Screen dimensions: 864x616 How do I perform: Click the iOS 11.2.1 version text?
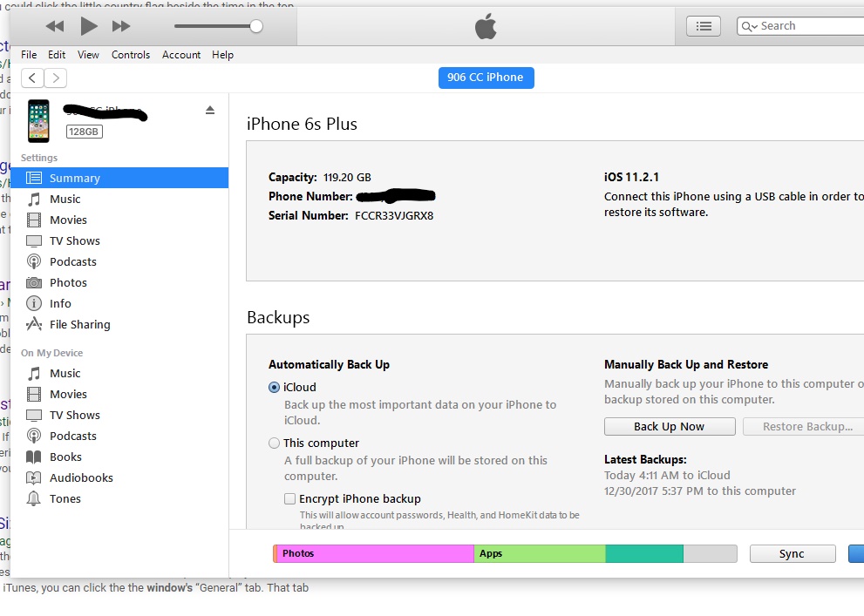[x=631, y=177]
